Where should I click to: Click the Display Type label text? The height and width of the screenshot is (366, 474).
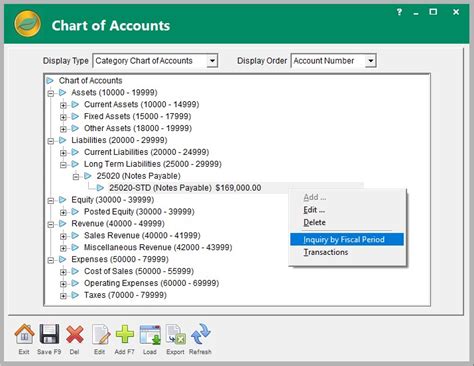tap(66, 61)
